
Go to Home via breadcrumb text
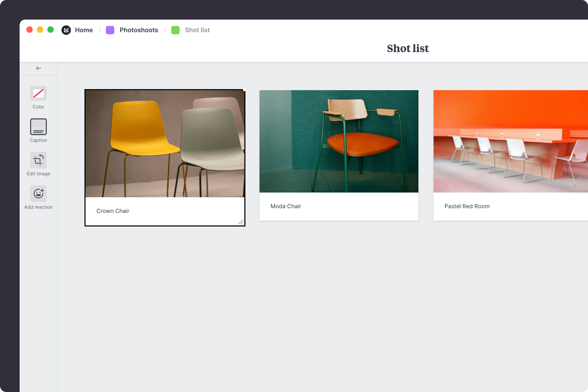pos(84,30)
